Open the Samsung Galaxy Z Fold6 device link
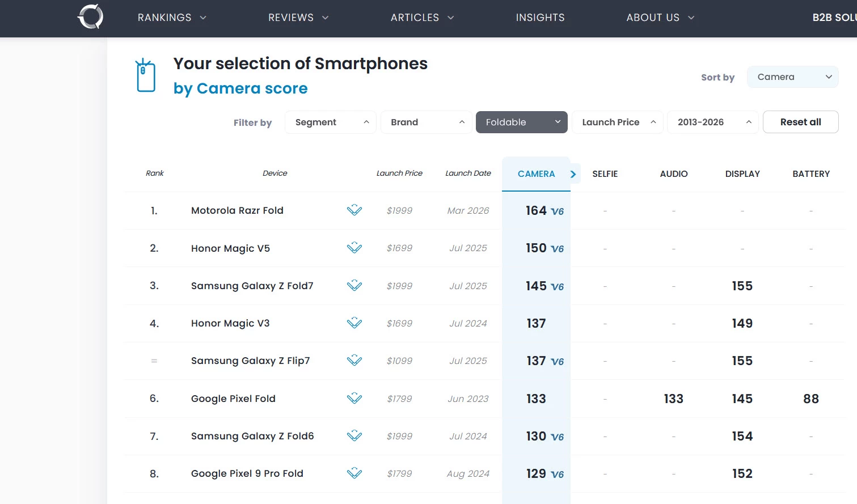The image size is (857, 504). tap(252, 436)
